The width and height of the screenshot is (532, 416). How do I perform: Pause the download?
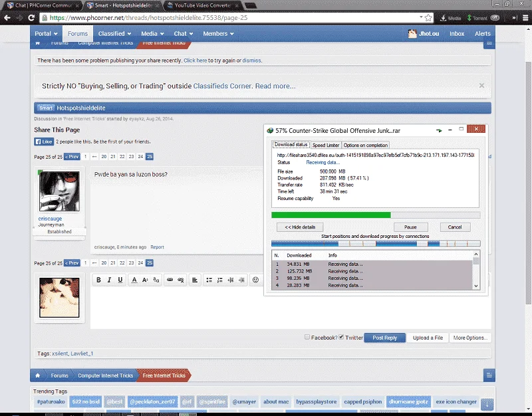410,227
